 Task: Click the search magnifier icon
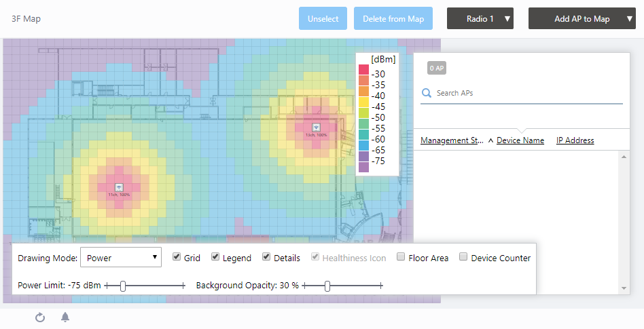[427, 93]
